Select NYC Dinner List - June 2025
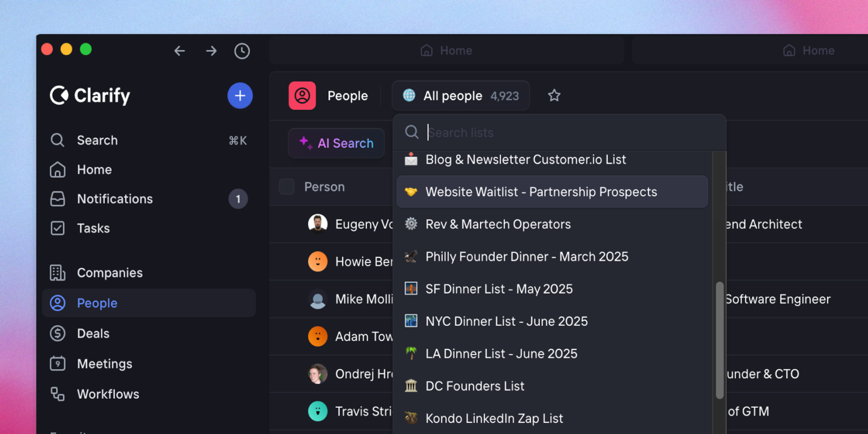Viewport: 868px width, 434px height. point(552,321)
